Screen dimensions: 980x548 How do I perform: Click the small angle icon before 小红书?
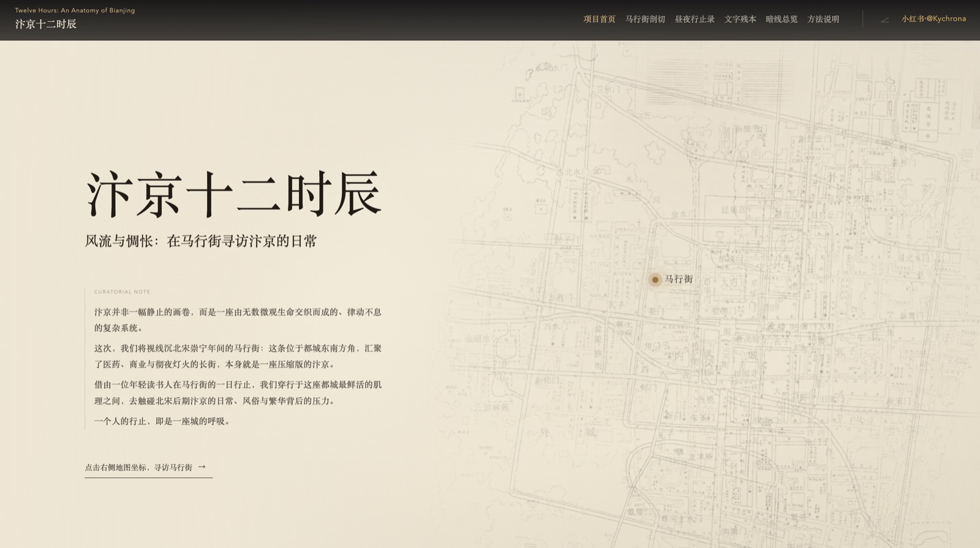click(x=885, y=20)
